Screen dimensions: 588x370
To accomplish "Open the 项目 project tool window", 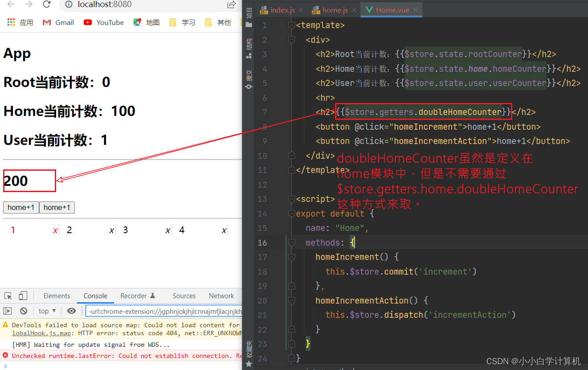I will [x=249, y=17].
